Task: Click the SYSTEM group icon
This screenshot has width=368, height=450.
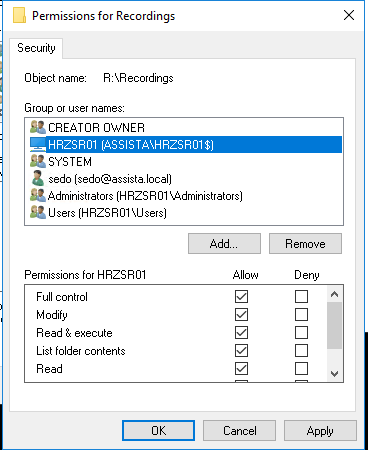Action: point(38,161)
